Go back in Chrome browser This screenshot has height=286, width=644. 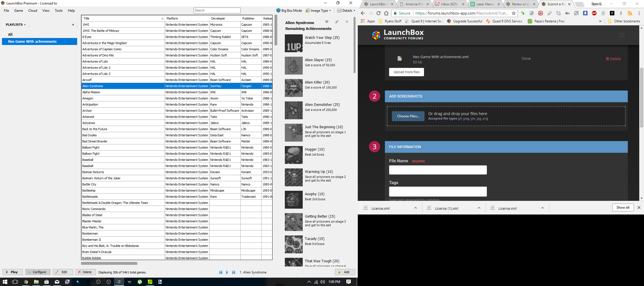point(363,13)
